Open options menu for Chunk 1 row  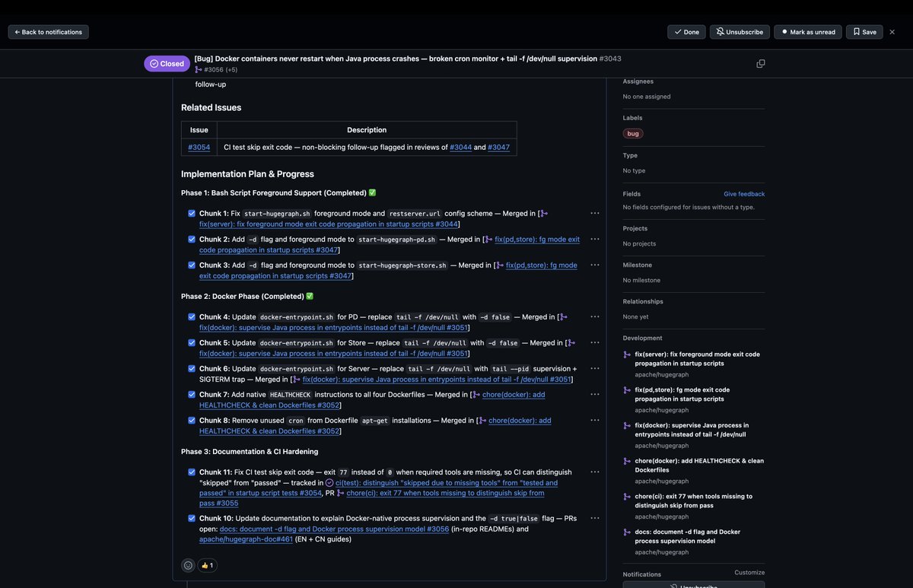pyautogui.click(x=594, y=214)
